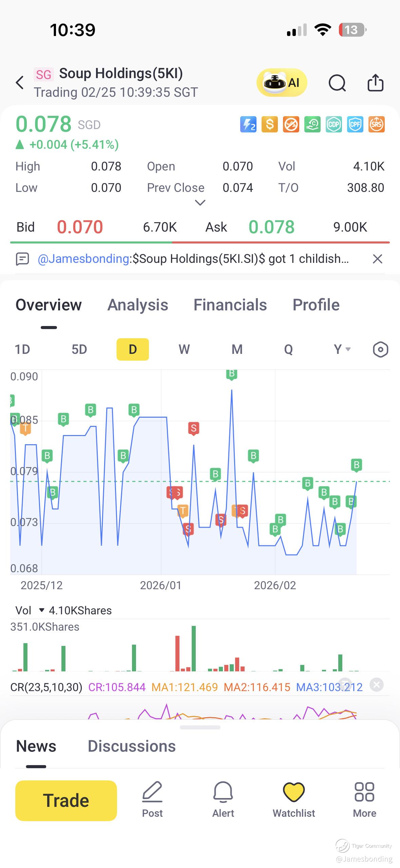Tap the Prev Close label

[175, 187]
